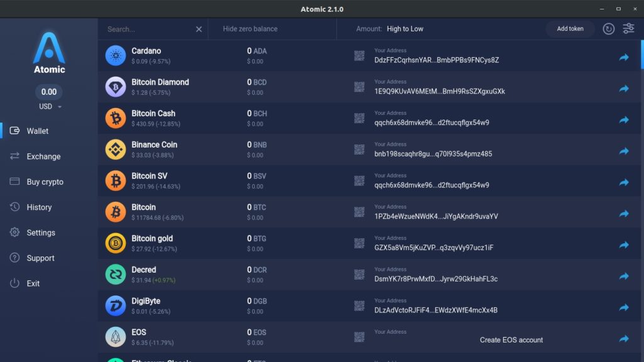Click the Bitcoin Cash price $ 430.59 (-12.85%)
This screenshot has height=362, width=644.
tap(156, 124)
